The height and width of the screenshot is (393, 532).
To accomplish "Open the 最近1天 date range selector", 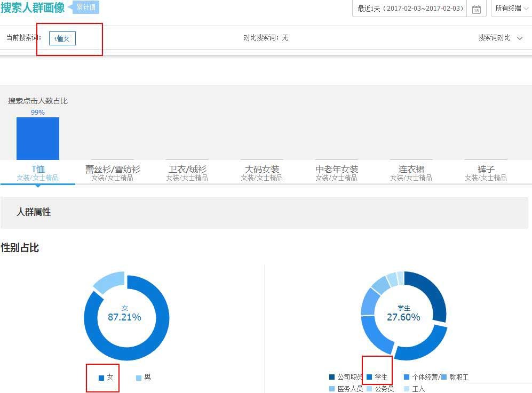I will coord(410,9).
